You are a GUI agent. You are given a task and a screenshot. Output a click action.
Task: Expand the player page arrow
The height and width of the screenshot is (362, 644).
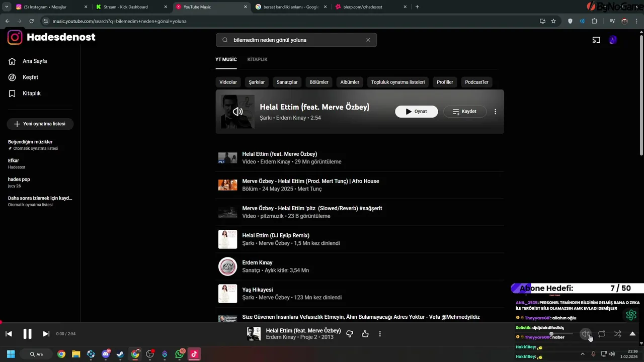632,334
